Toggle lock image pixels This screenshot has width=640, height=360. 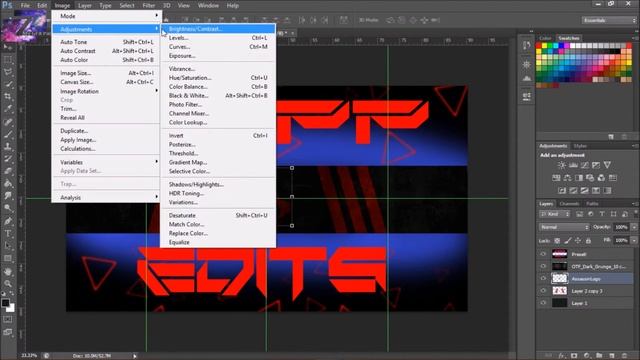coord(568,241)
